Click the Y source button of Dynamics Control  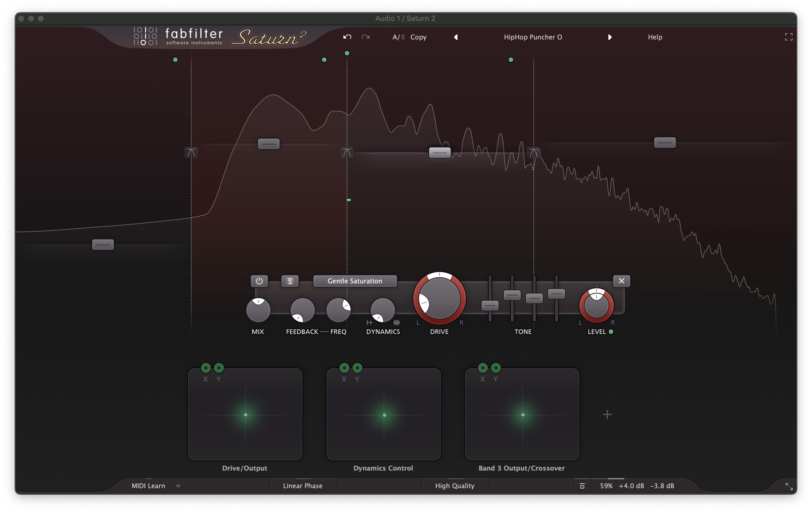click(x=357, y=368)
